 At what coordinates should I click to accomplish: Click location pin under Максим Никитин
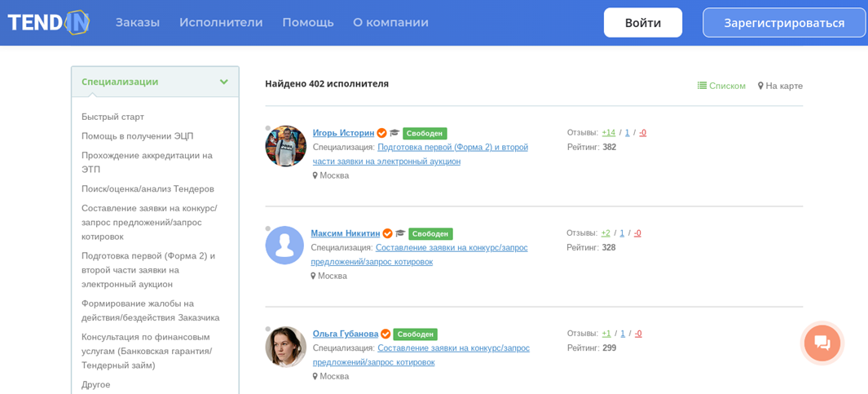click(314, 276)
